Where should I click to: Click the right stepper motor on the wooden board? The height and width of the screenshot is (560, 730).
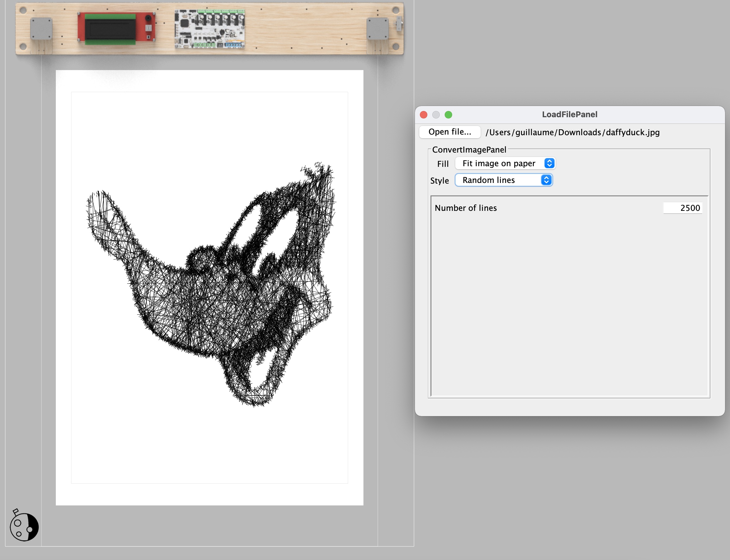point(377,29)
